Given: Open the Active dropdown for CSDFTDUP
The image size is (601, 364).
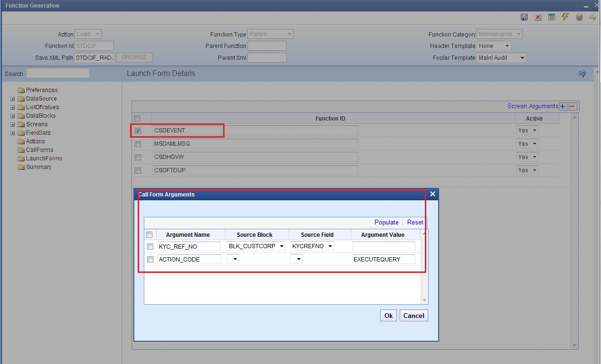Looking at the screenshot, I should pos(527,170).
